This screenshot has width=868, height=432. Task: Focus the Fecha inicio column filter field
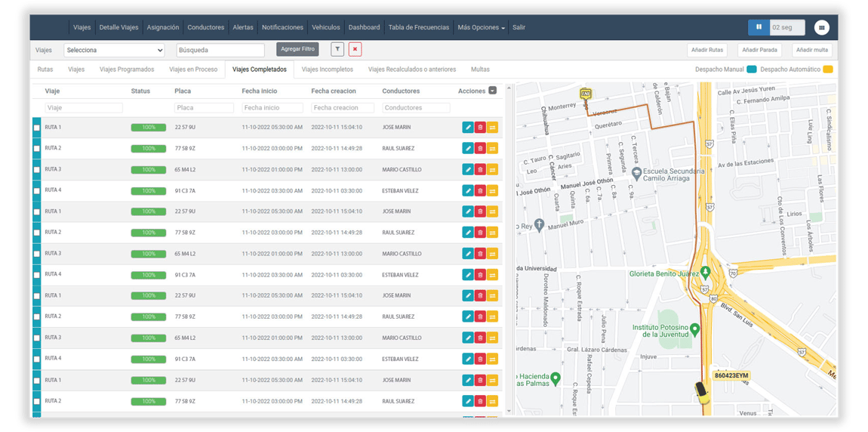pyautogui.click(x=272, y=108)
